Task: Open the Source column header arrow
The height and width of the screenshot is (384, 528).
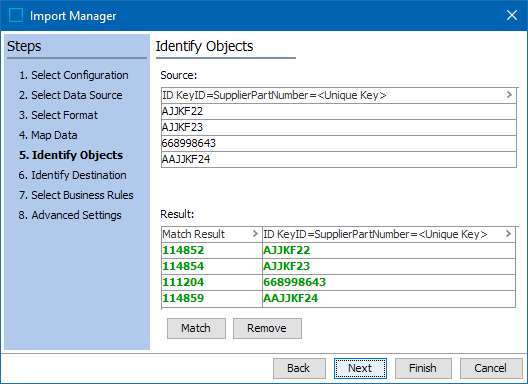Action: coord(509,95)
